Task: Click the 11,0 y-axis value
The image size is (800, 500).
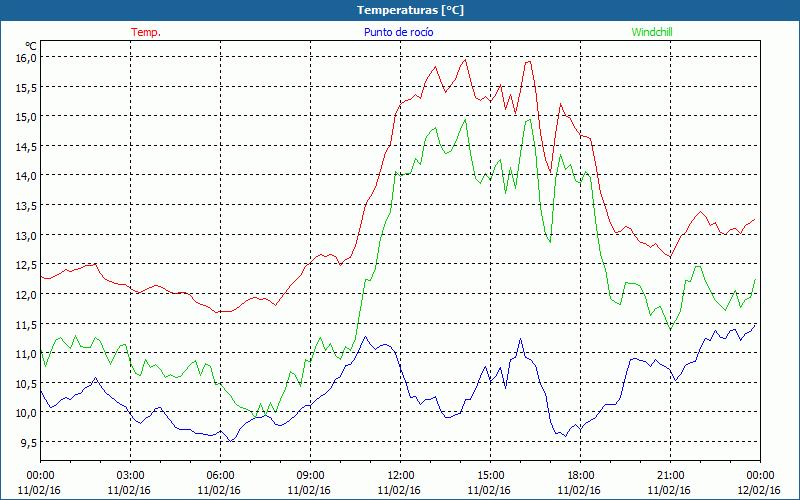Action: pyautogui.click(x=26, y=354)
